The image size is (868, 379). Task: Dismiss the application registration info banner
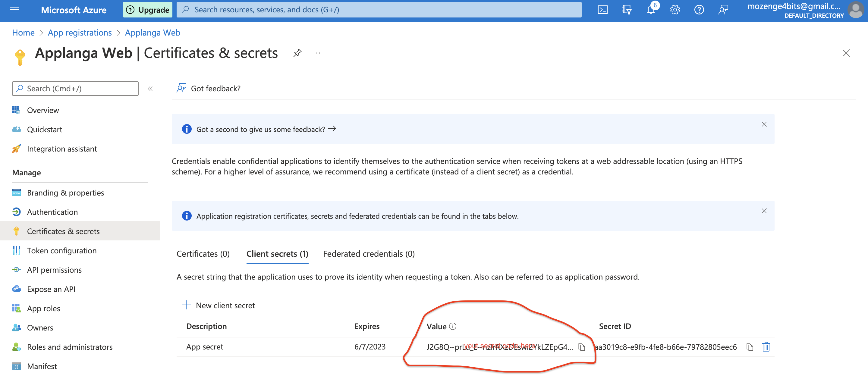point(764,211)
